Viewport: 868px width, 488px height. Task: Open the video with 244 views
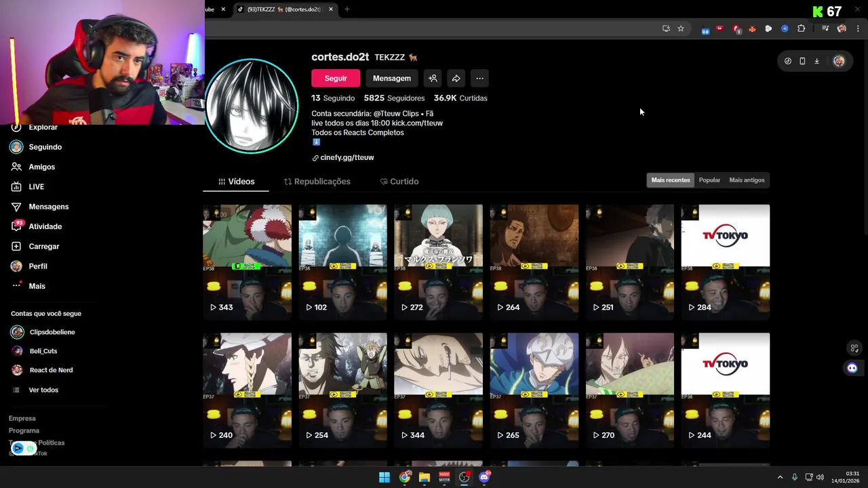726,390
